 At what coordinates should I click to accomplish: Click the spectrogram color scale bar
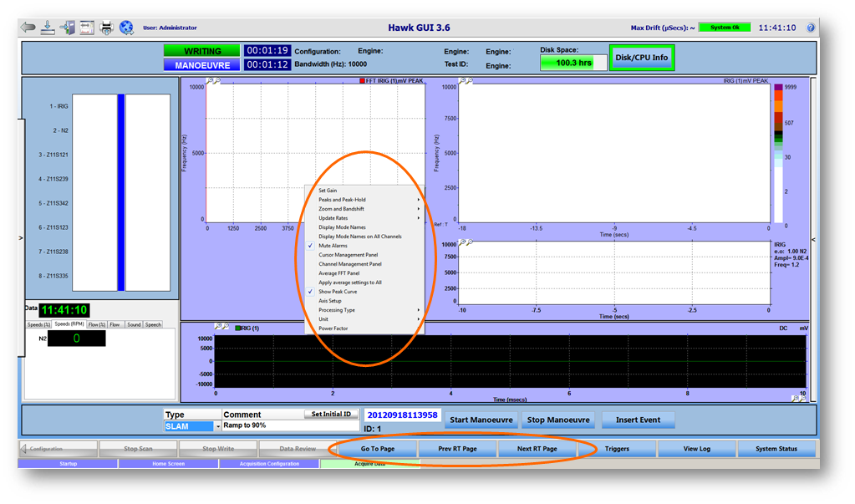779,153
